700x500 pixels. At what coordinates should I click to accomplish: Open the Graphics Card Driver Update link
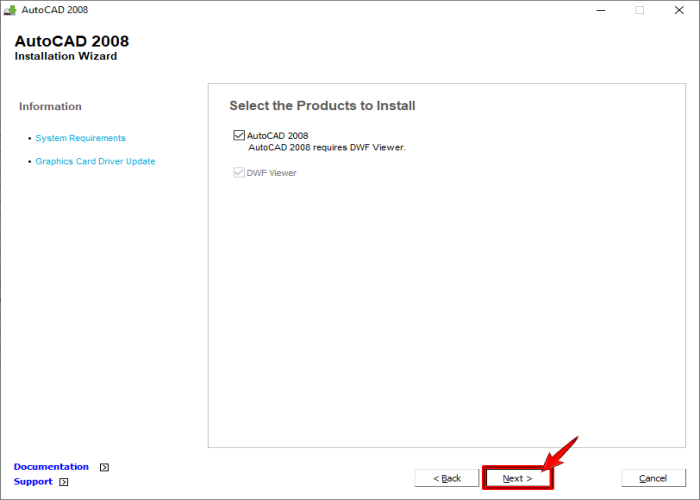(95, 161)
